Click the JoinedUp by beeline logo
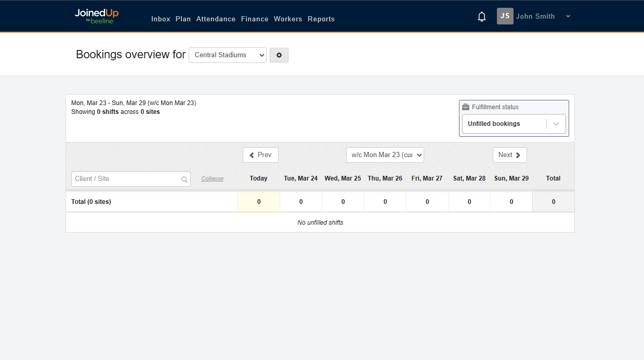The width and height of the screenshot is (644, 360). 97,16
